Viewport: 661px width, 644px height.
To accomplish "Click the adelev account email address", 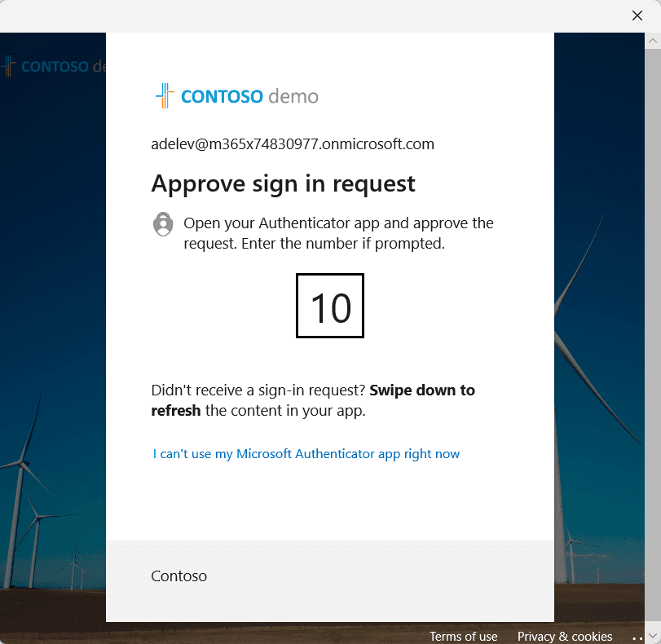I will 293,144.
